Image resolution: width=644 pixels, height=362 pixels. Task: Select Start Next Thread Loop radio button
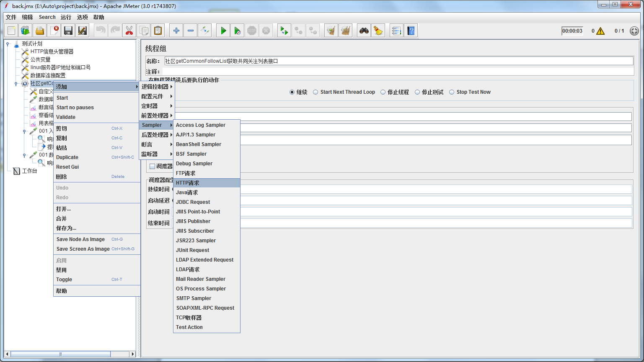316,92
